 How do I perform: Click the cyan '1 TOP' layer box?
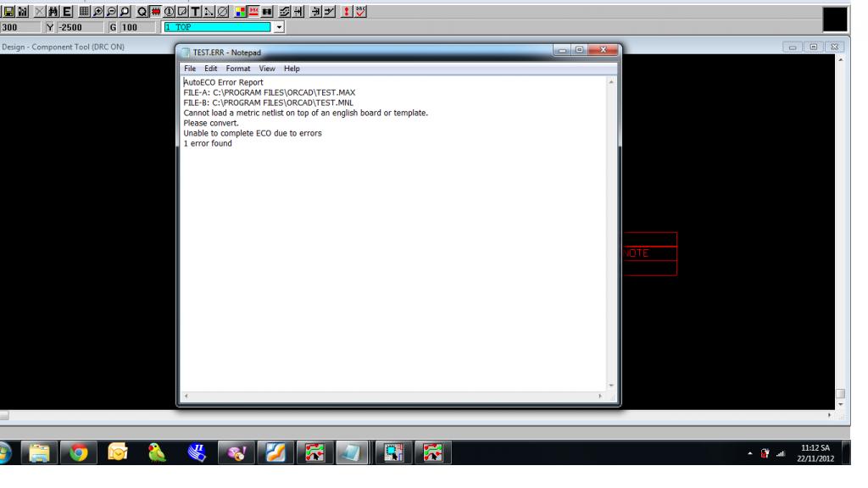point(218,27)
